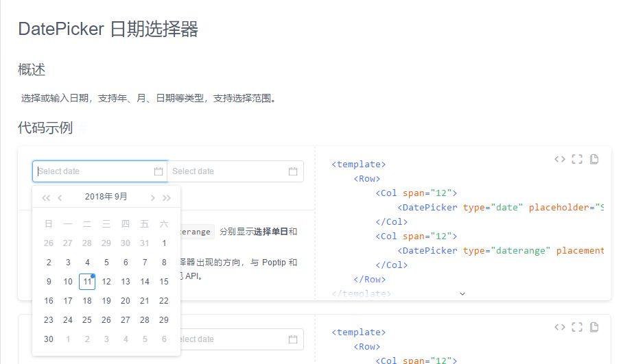
Task: Pick date 8 in the calendar
Action: (x=164, y=263)
